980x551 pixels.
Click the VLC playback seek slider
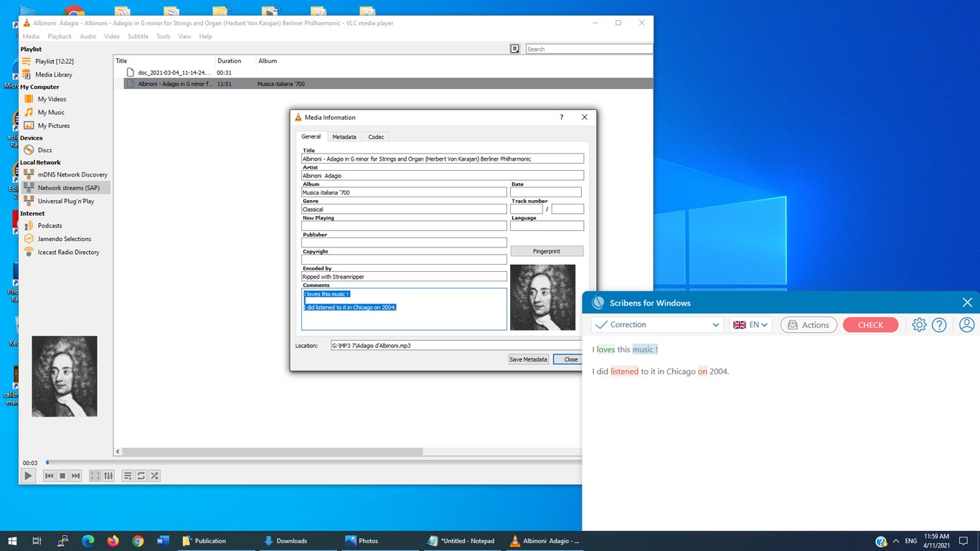click(314, 463)
